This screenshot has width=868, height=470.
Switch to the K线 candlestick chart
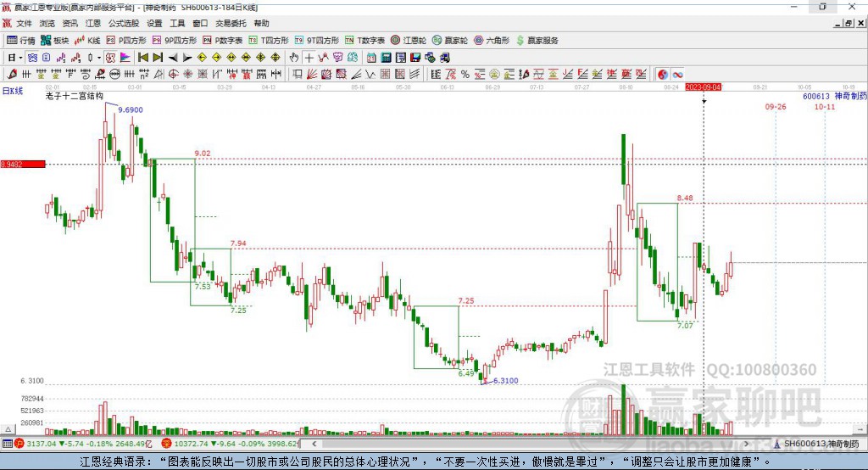[87, 41]
